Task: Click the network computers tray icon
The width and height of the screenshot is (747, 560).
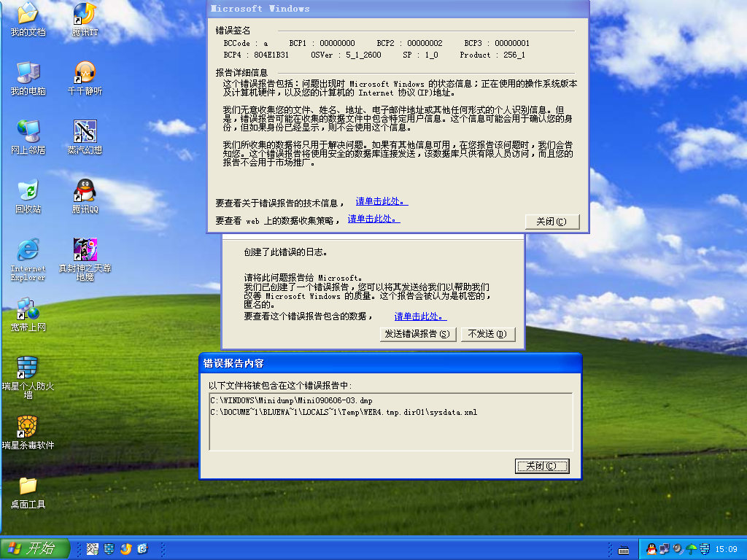Action: click(x=665, y=549)
